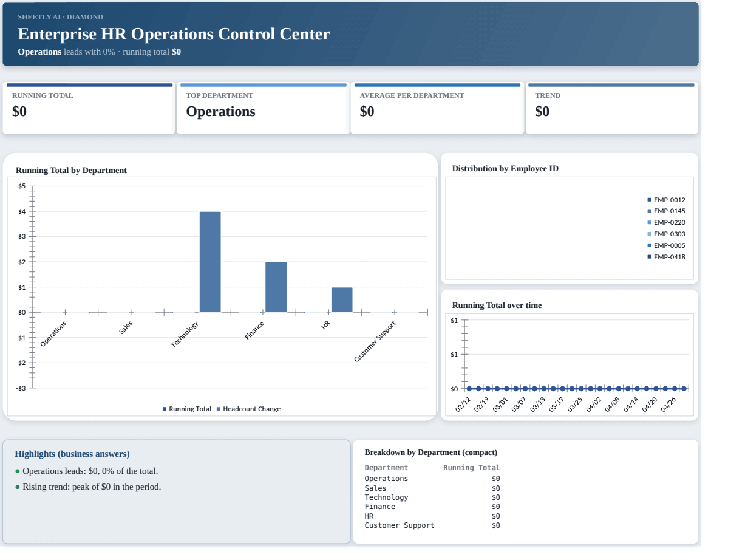Click the Breakdown by Department (compact) heading
The image size is (745, 560).
tap(431, 452)
